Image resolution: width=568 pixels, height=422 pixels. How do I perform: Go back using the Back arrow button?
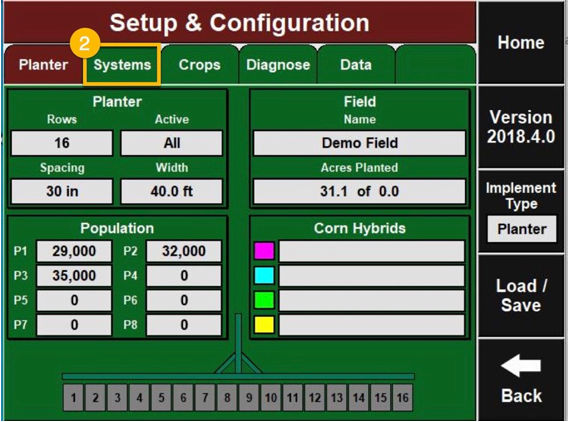click(x=521, y=380)
